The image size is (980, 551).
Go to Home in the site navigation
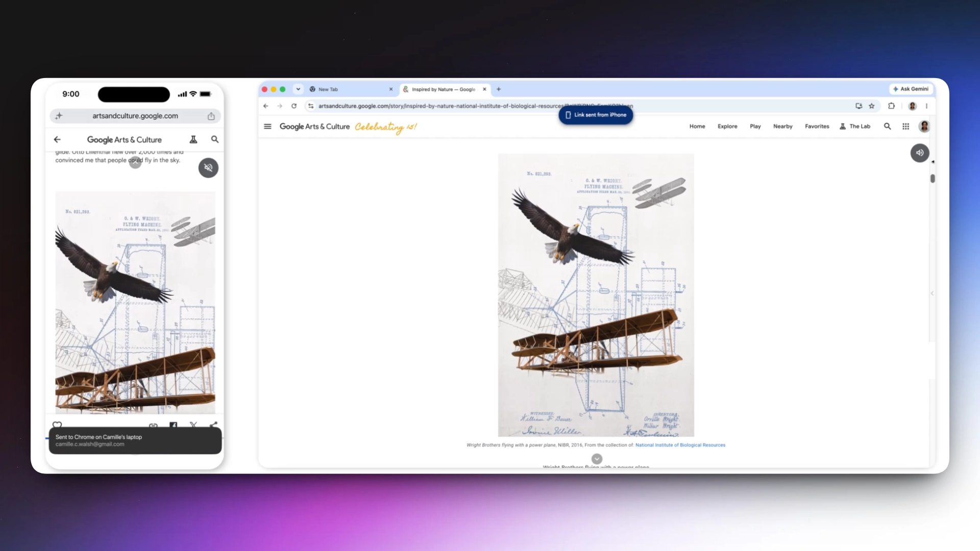(697, 127)
